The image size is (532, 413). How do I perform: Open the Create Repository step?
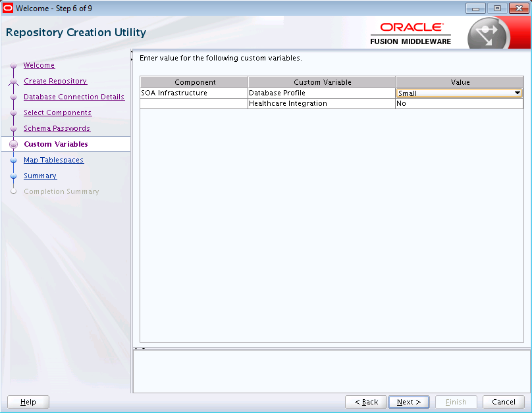click(x=55, y=81)
